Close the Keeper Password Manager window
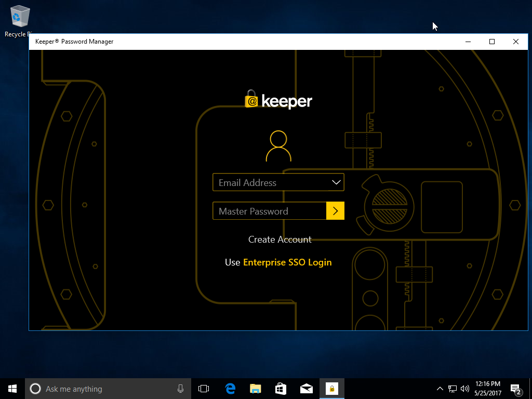The width and height of the screenshot is (532, 399). [x=516, y=42]
